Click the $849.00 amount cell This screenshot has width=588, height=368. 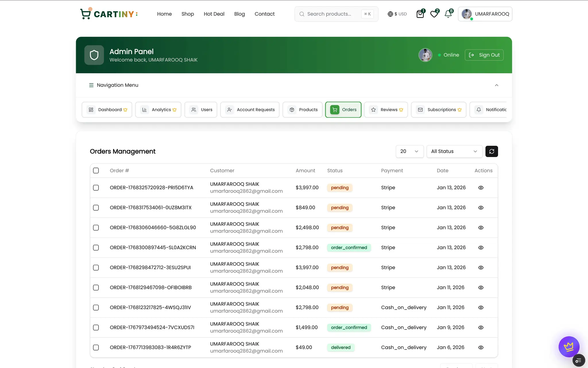(x=305, y=208)
